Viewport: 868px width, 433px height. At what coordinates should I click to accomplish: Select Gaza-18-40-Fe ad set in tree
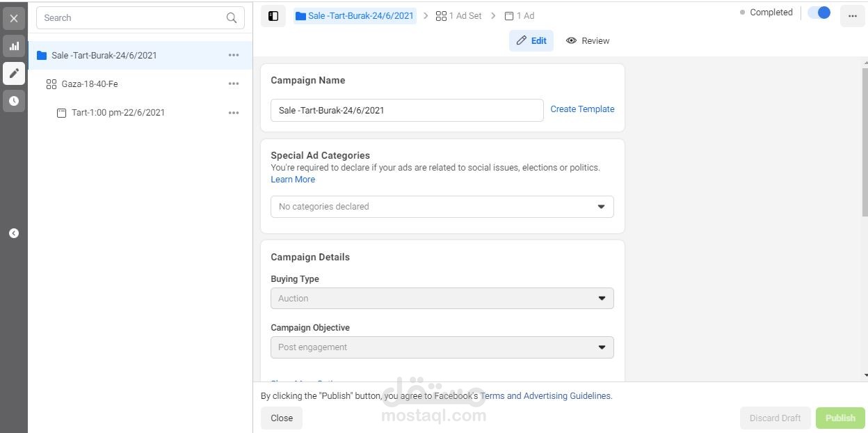(x=90, y=84)
